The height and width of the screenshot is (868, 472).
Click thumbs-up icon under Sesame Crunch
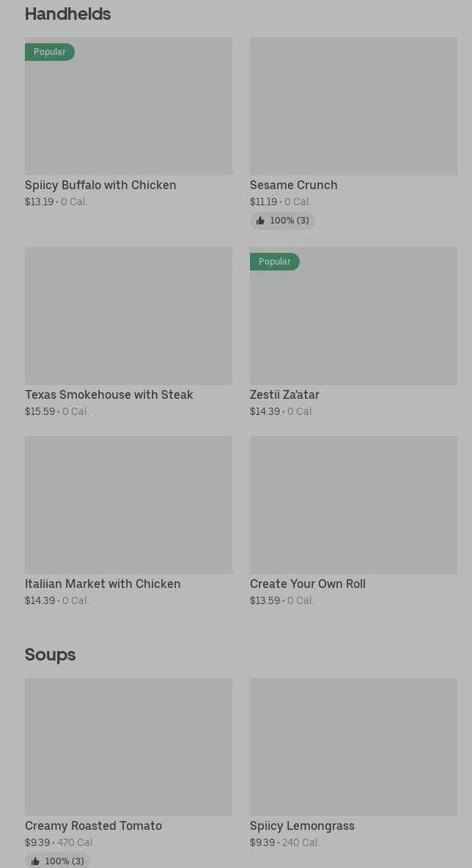pos(260,221)
